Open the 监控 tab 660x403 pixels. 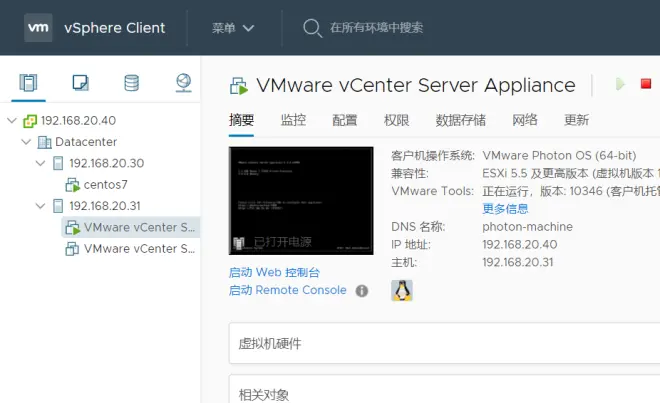(293, 120)
